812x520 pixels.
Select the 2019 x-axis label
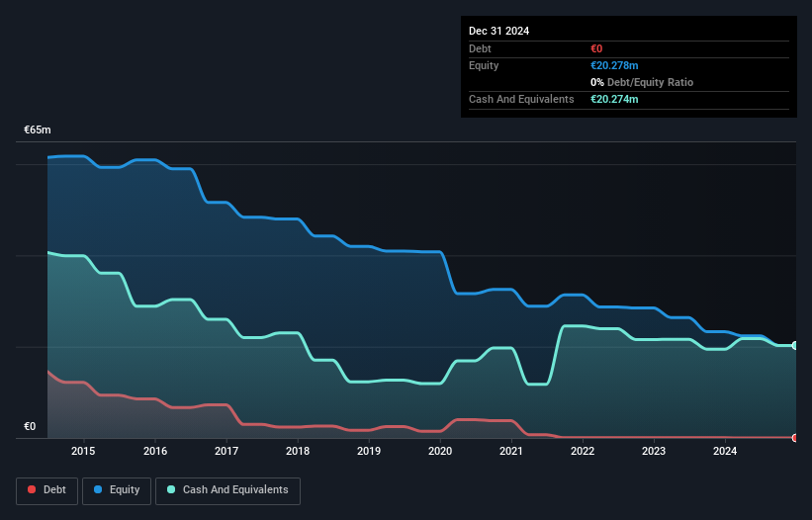(x=369, y=451)
